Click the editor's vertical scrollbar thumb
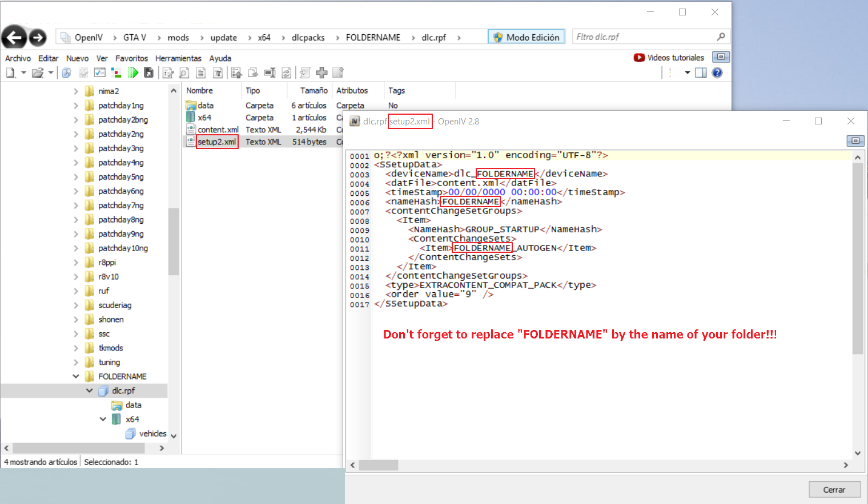Viewport: 868px width, 504px height. (x=858, y=259)
